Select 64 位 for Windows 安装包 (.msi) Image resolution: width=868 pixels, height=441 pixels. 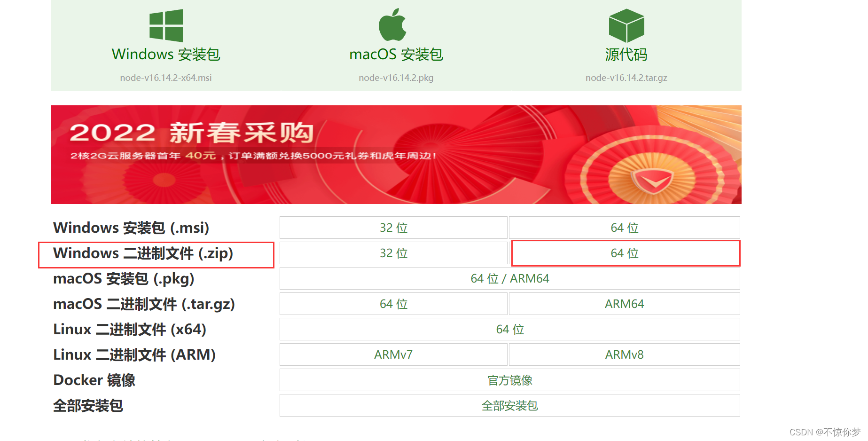625,228
